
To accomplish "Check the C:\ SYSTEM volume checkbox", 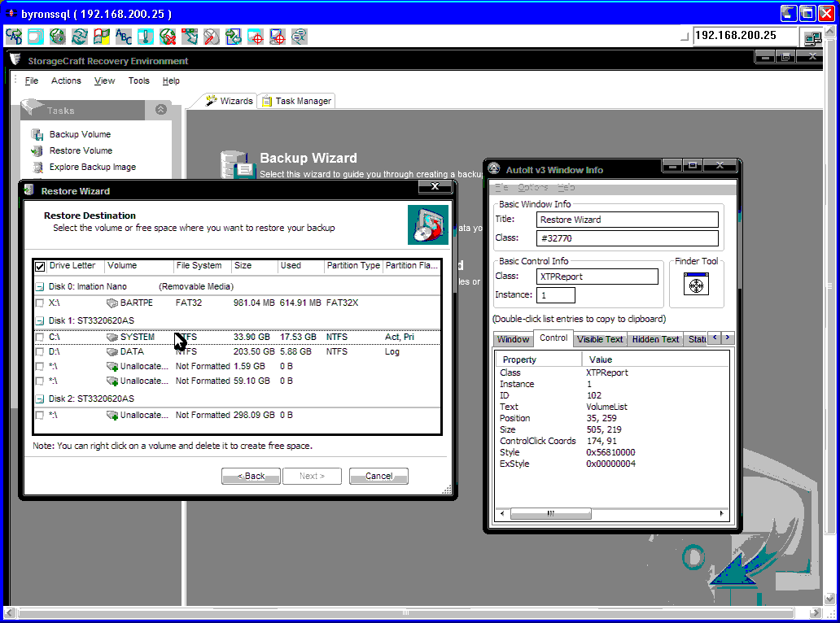I will pos(39,337).
